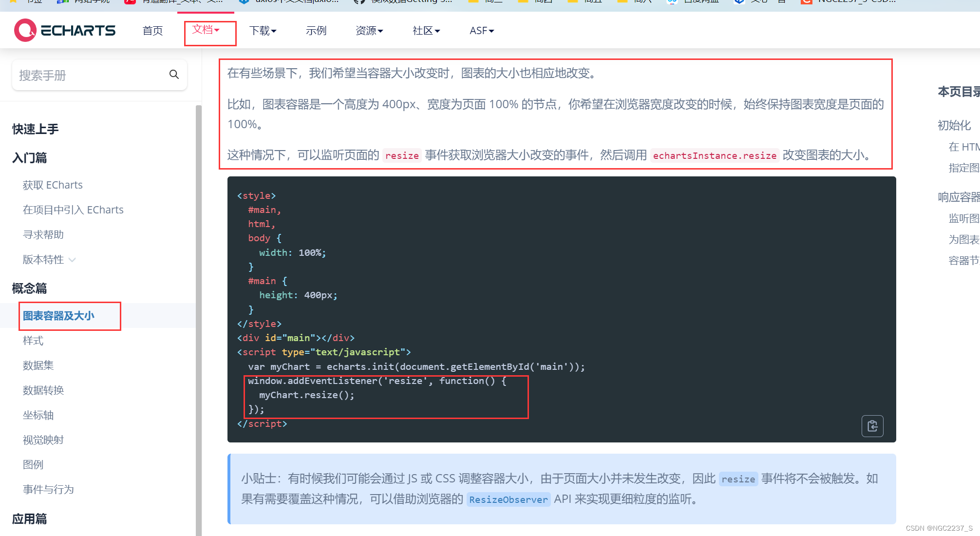980x536 pixels.
Task: Expand the 下载 dropdown
Action: (263, 30)
